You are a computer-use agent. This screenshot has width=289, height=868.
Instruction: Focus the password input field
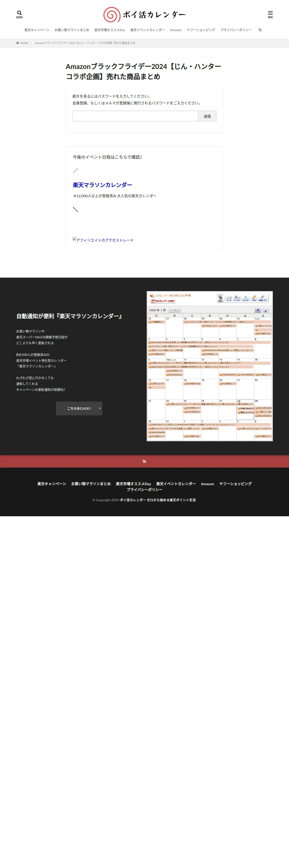point(135,116)
